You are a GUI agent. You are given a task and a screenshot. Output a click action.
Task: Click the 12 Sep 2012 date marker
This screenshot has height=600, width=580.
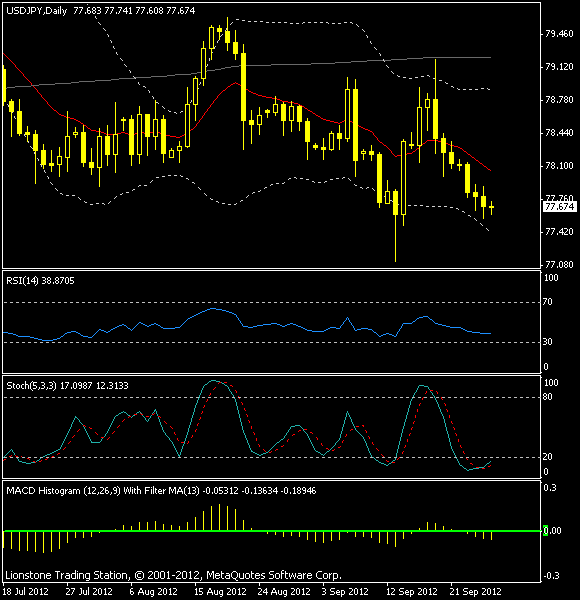tap(411, 592)
